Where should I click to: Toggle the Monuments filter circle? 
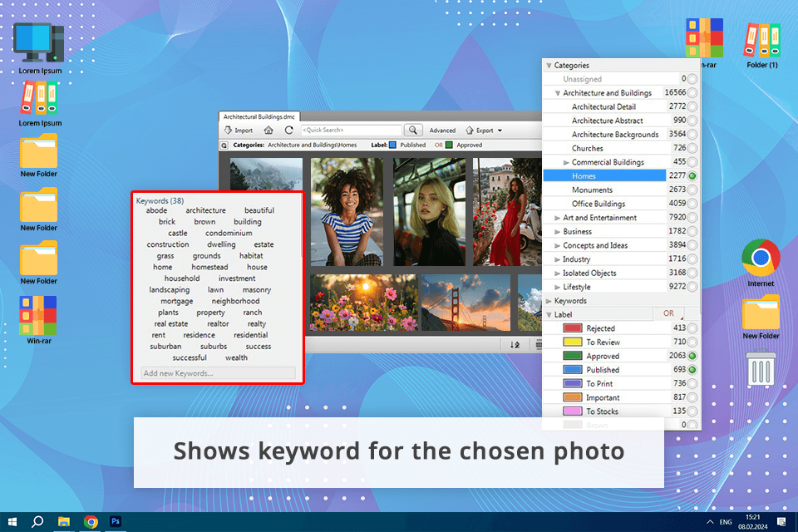click(x=692, y=190)
